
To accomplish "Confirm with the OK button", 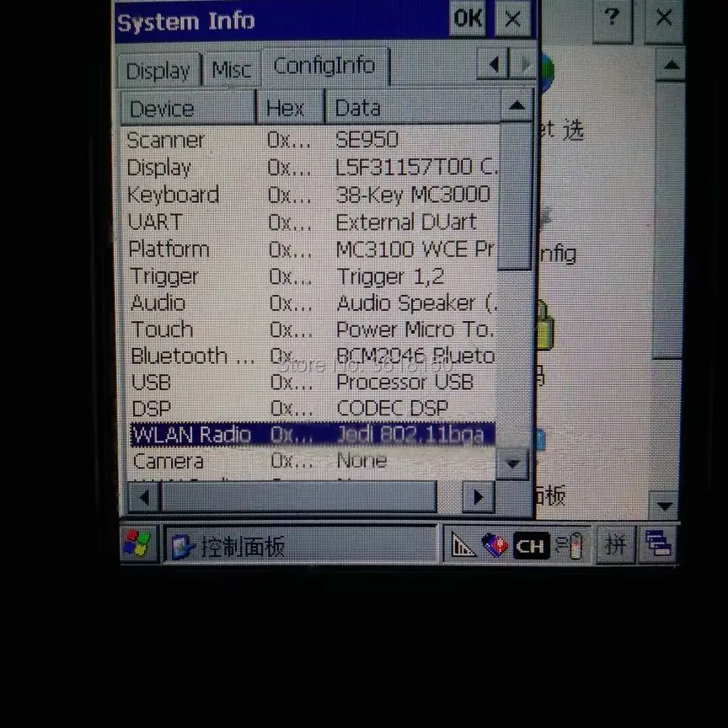I will click(x=468, y=19).
